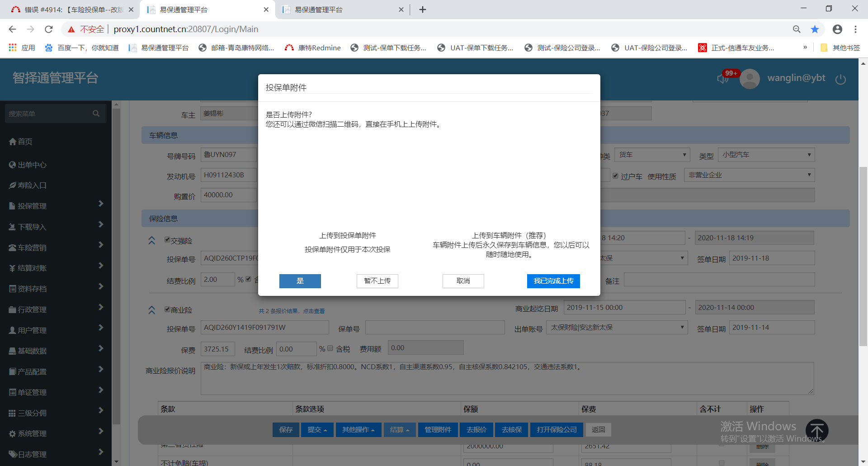
Task: Open 车险营销 menu in the sidebar
Action: 56,247
